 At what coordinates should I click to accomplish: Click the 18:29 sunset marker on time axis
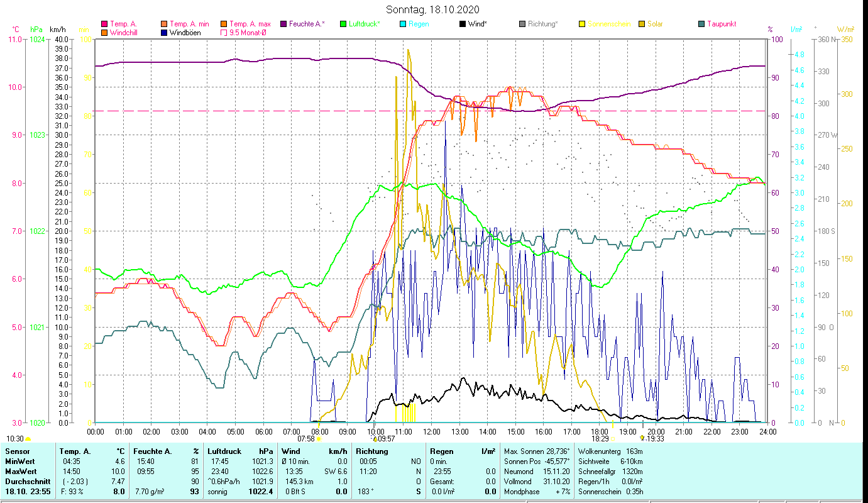600,439
